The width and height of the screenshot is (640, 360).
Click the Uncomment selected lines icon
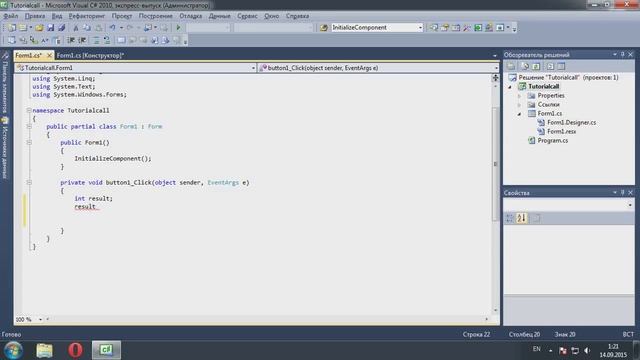[x=107, y=40]
